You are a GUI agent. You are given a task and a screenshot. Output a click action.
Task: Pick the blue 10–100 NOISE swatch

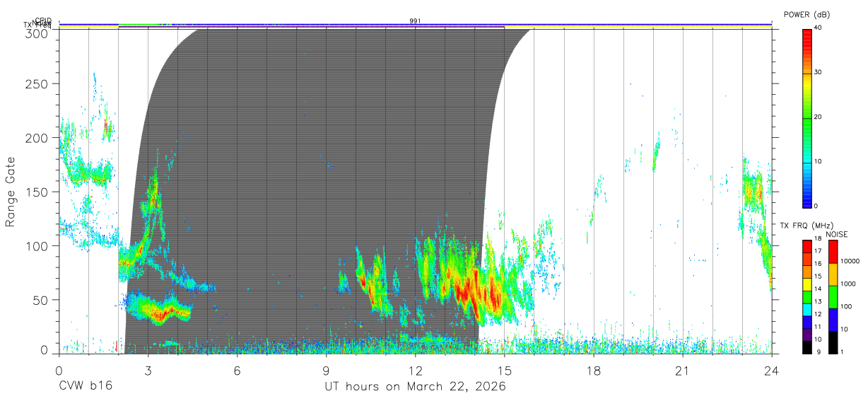[833, 318]
